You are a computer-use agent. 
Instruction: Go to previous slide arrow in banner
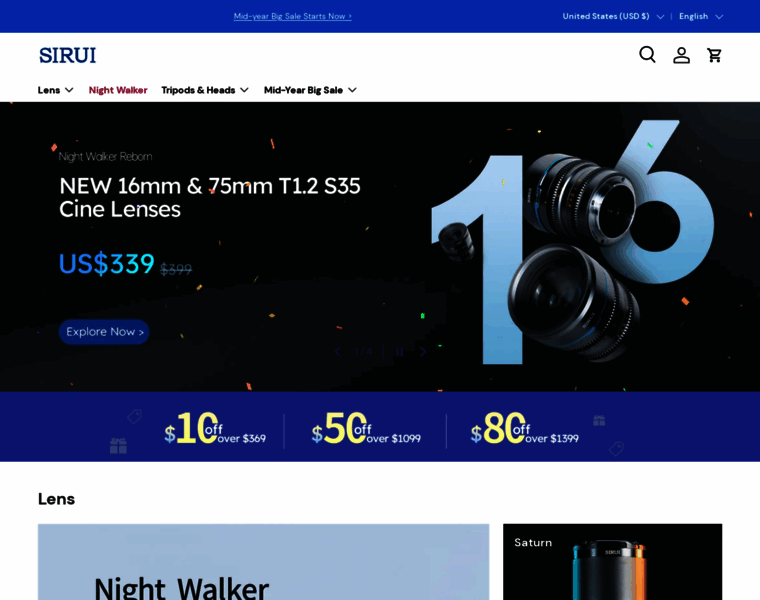click(338, 352)
